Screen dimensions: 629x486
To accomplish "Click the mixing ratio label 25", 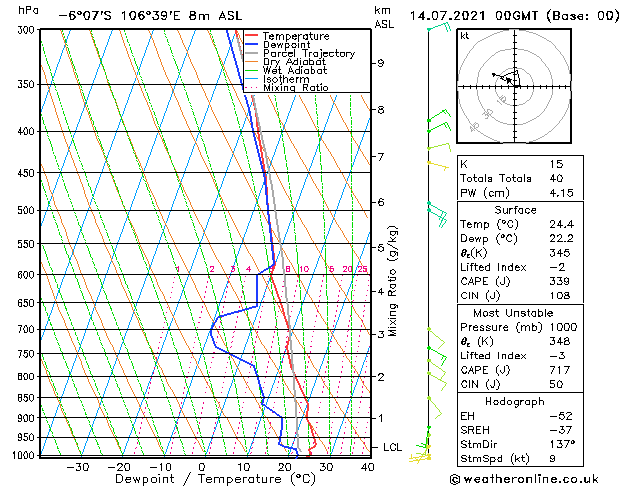I will click(362, 269).
